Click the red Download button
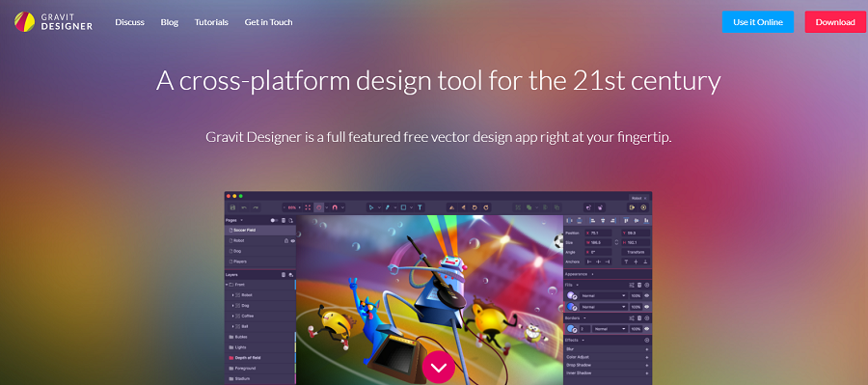 click(x=835, y=22)
